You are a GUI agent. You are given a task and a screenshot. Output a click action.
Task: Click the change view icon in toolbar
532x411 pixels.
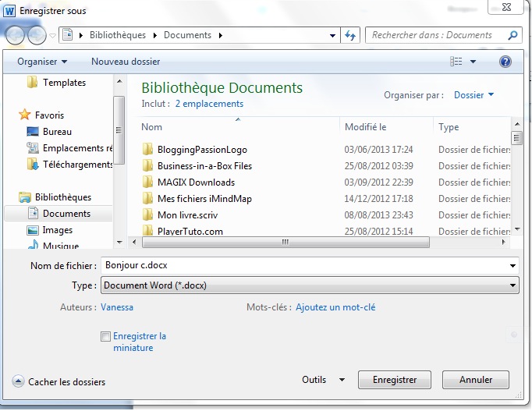[456, 61]
